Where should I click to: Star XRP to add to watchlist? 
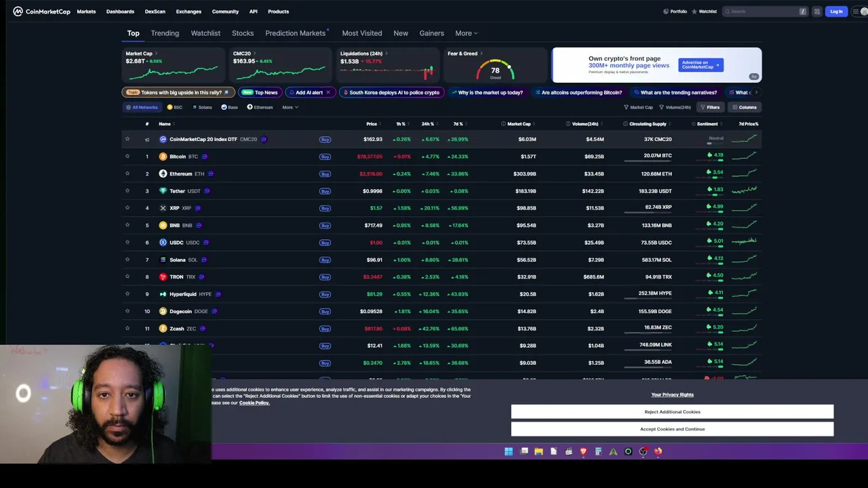pyautogui.click(x=127, y=208)
